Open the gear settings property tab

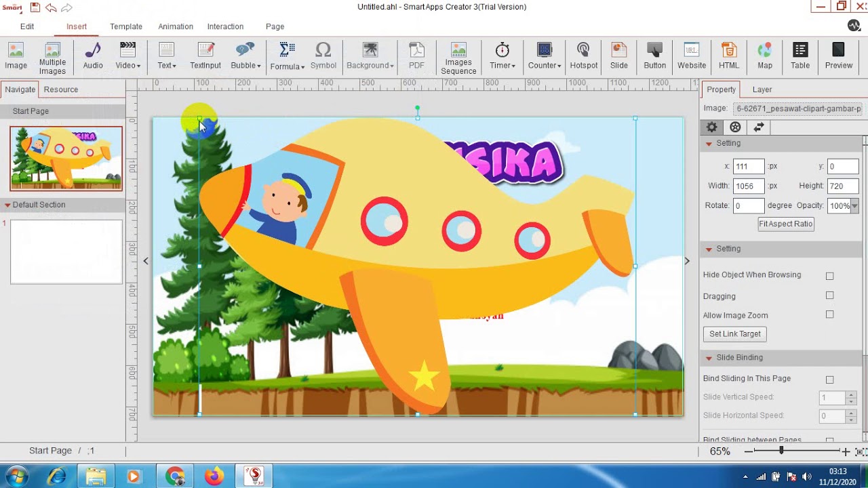tap(711, 127)
